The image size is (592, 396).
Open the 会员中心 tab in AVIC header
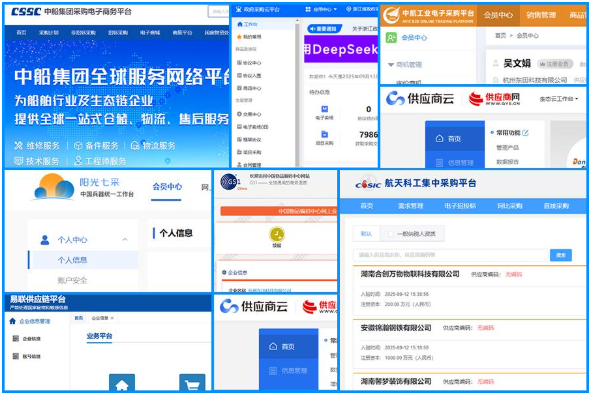[498, 15]
